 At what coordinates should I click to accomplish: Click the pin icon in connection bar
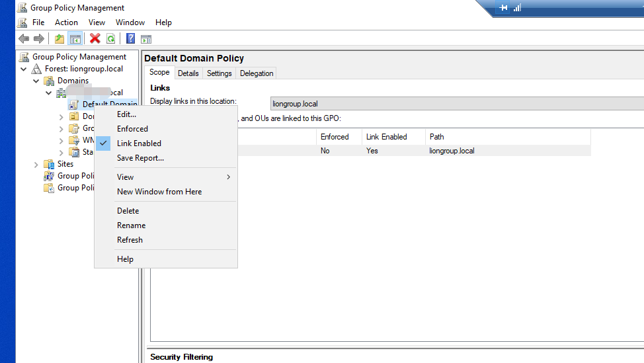(x=503, y=7)
